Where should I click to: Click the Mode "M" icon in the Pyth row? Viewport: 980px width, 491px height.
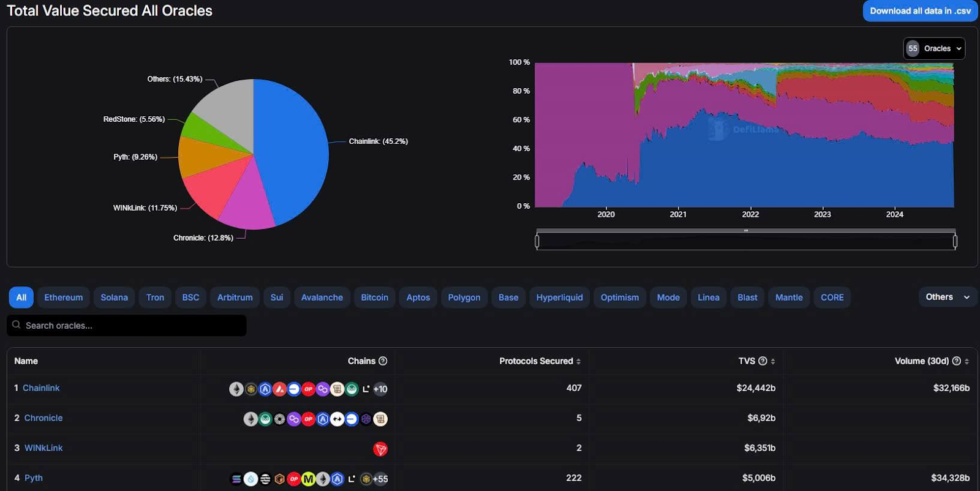pyautogui.click(x=308, y=479)
